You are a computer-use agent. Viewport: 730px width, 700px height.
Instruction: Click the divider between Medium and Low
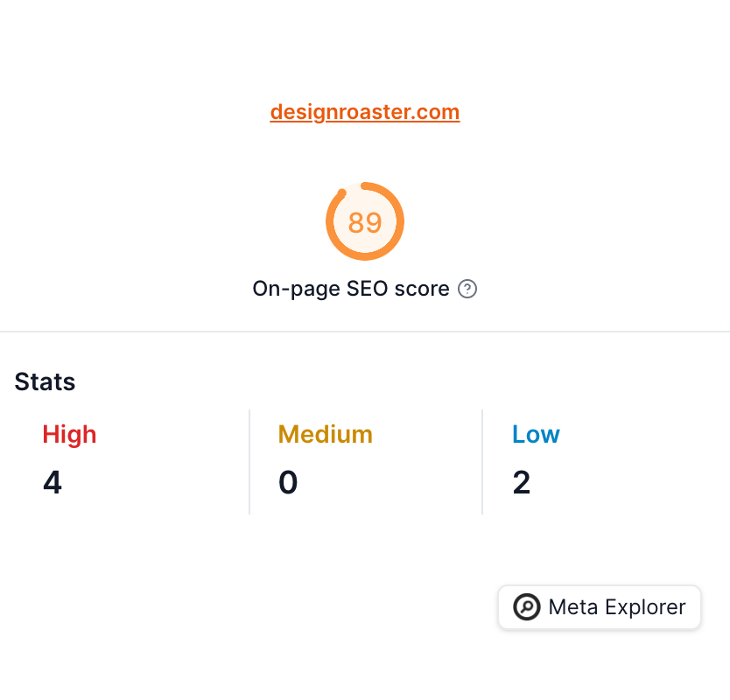point(482,461)
